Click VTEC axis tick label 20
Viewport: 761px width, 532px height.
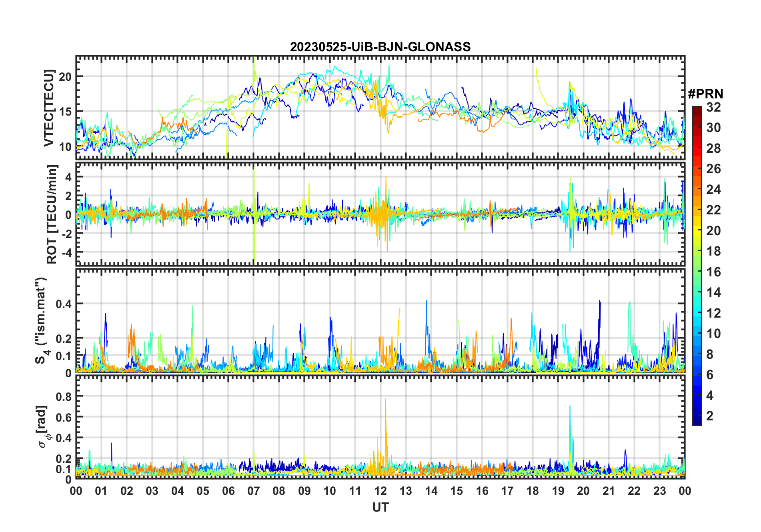click(65, 77)
